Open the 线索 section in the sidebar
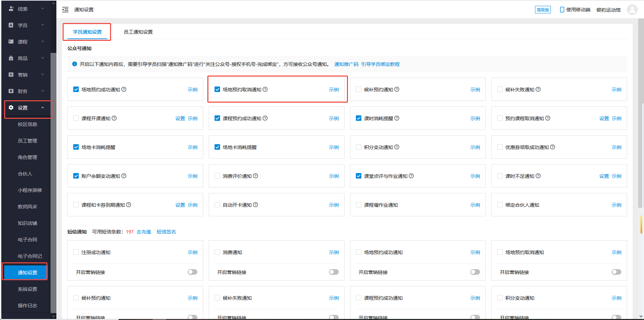Screen dimensions: 644x320 point(22,8)
